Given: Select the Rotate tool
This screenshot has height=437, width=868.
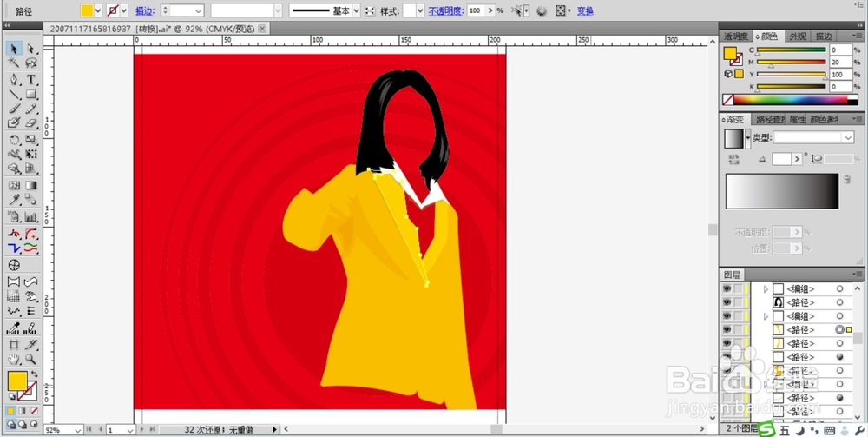Looking at the screenshot, I should pos(14,140).
